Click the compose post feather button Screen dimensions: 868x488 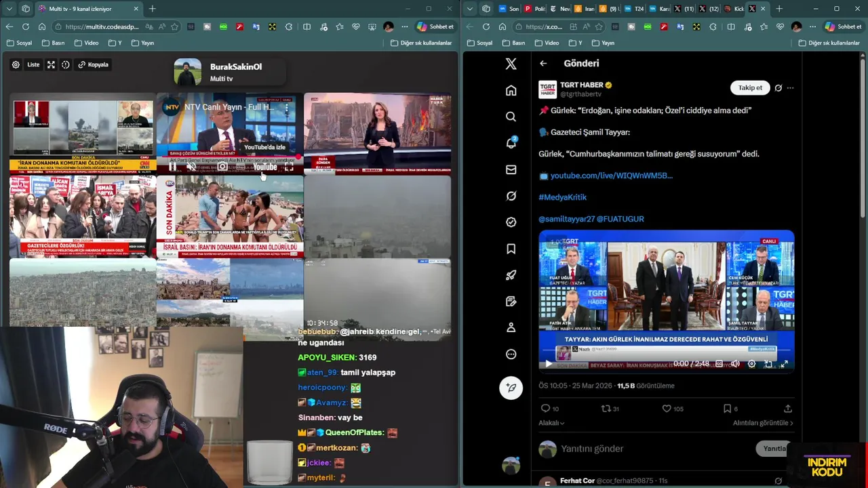pos(511,388)
